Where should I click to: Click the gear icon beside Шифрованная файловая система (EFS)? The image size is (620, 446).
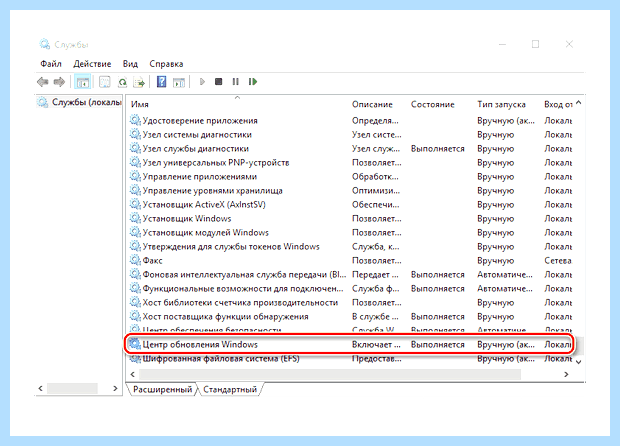(x=135, y=359)
